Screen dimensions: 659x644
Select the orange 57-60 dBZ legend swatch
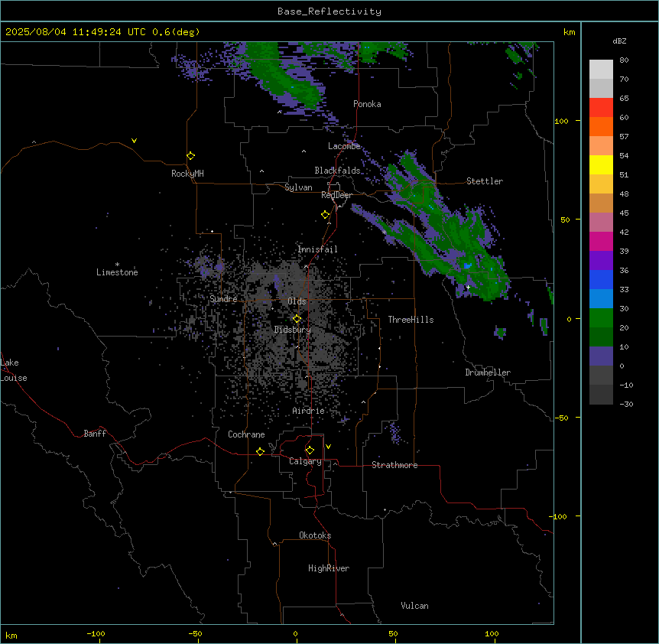(601, 126)
